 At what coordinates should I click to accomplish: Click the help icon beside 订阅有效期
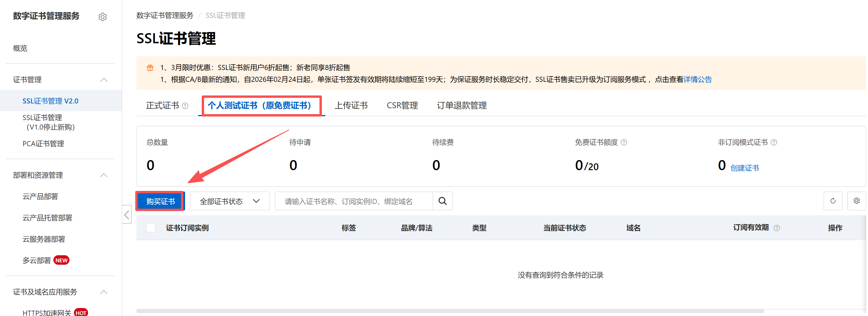tap(777, 228)
